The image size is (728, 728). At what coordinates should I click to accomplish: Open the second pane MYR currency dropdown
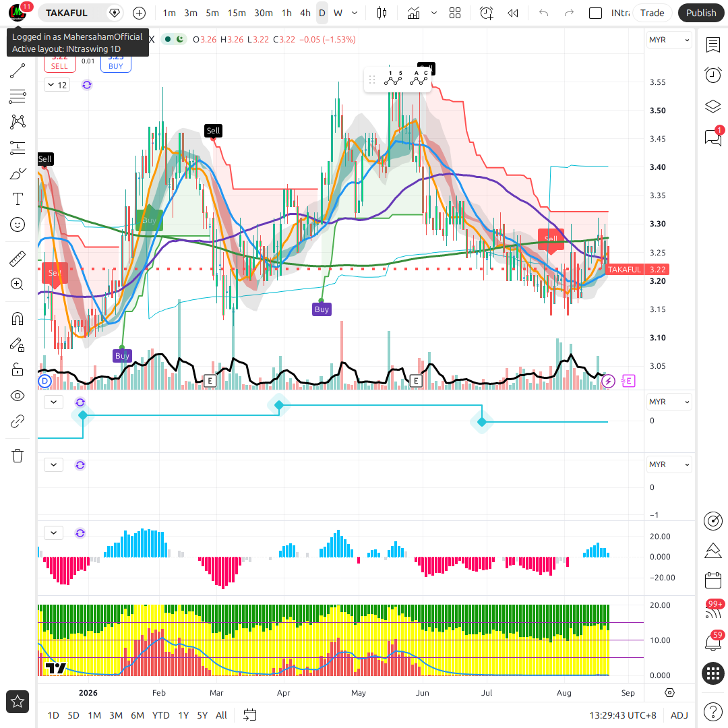669,402
